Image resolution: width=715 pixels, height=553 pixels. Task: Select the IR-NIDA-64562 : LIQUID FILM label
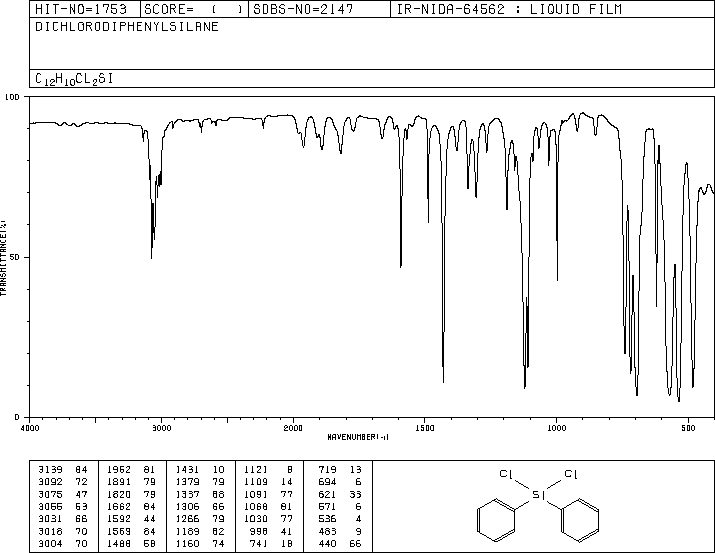509,9
